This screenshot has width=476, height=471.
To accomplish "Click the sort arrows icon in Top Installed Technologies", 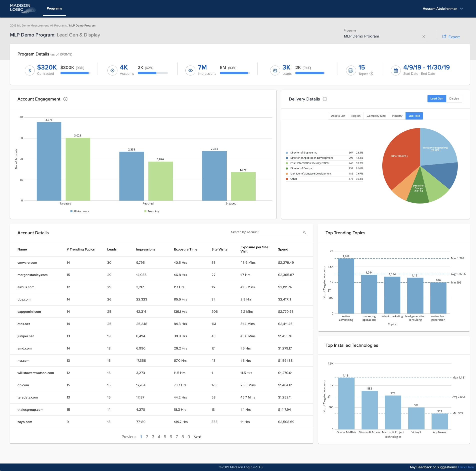I will (329, 396).
